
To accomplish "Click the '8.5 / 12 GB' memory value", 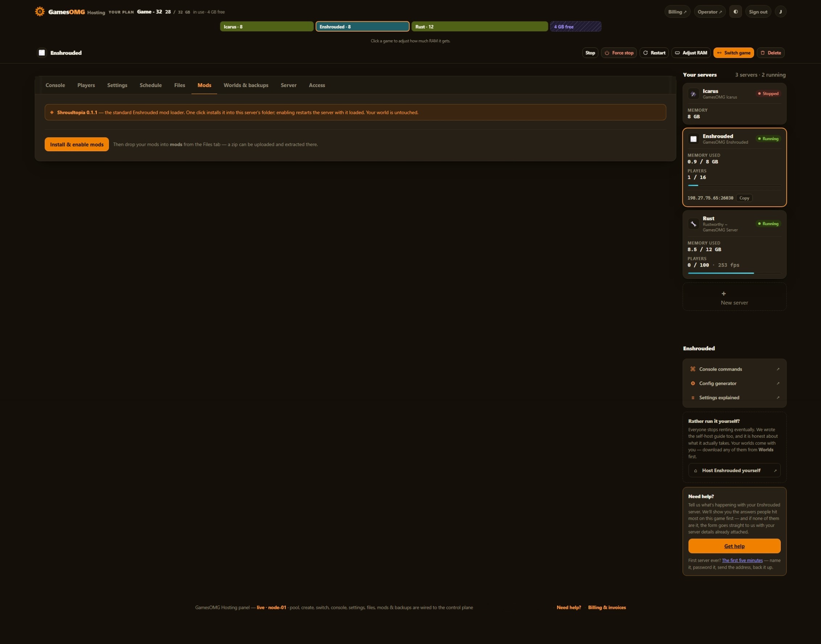I will [704, 249].
